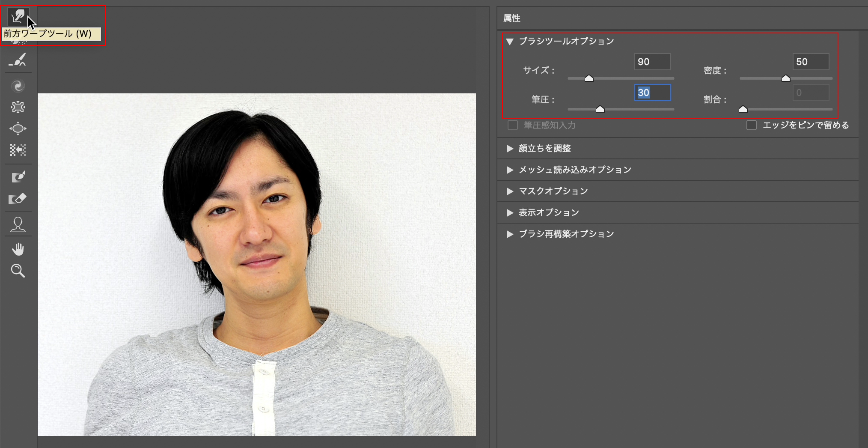This screenshot has height=448, width=868.
Task: Select the Forward Warp tool
Action: (18, 17)
